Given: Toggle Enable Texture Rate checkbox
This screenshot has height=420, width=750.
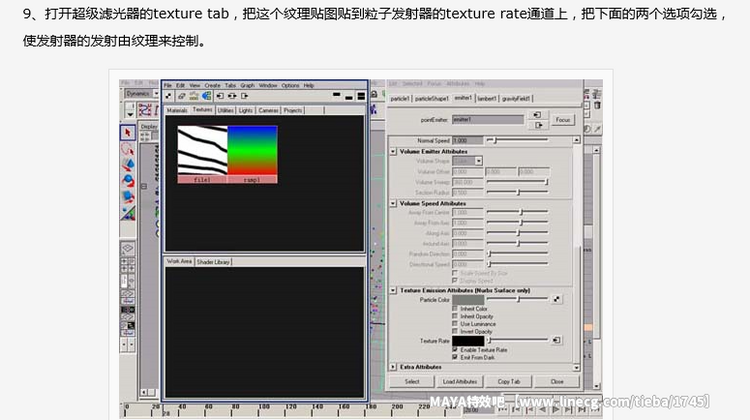Looking at the screenshot, I should point(455,350).
